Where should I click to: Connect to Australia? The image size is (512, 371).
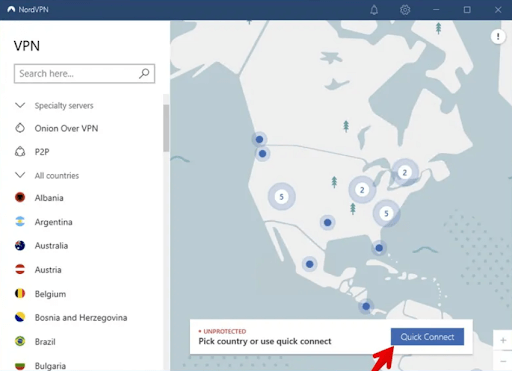pos(51,246)
